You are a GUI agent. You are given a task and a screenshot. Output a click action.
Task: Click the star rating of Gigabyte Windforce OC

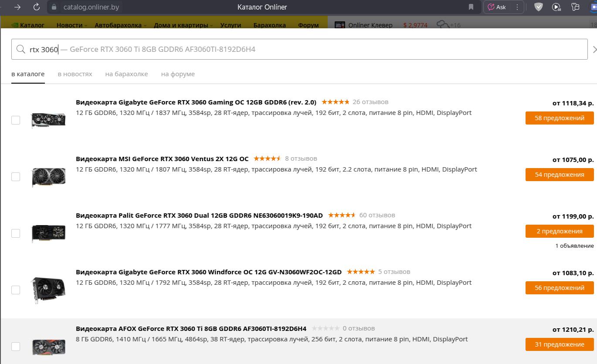tap(361, 272)
